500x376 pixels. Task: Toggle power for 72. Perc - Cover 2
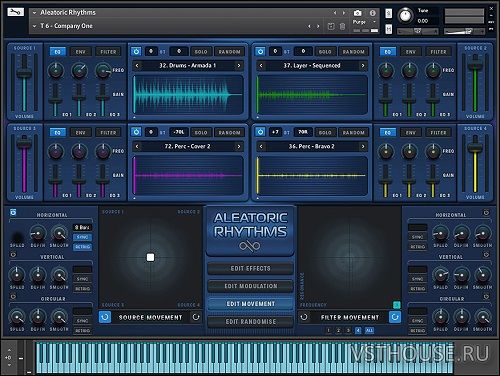[136, 132]
